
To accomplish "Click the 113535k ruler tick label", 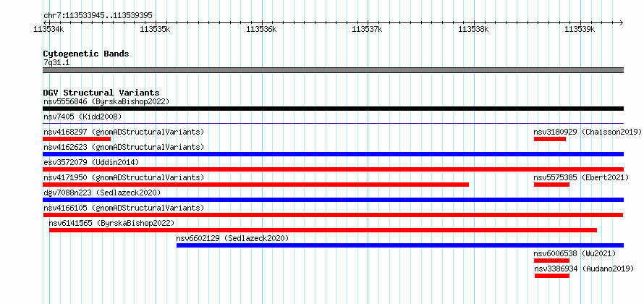I will point(156,29).
